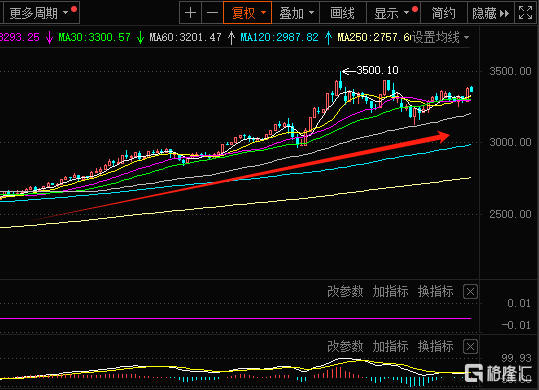Open the 复权 adjustment dropdown

coord(248,13)
